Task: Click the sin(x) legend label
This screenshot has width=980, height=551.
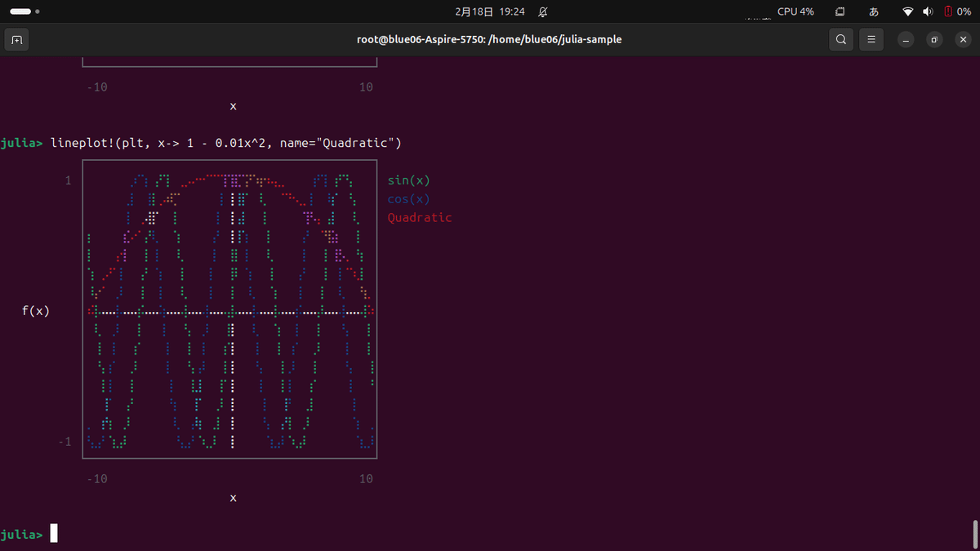Action: [408, 180]
